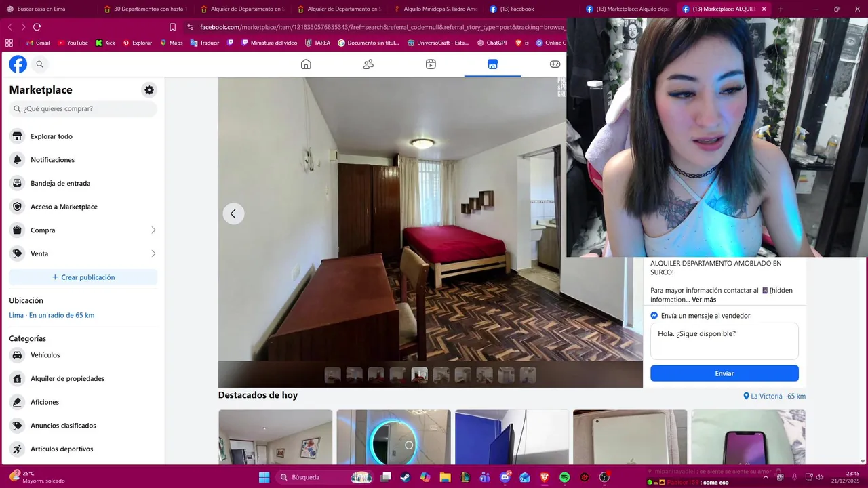This screenshot has width=868, height=488.
Task: Select Alquiler de propiedades category
Action: [x=83, y=378]
